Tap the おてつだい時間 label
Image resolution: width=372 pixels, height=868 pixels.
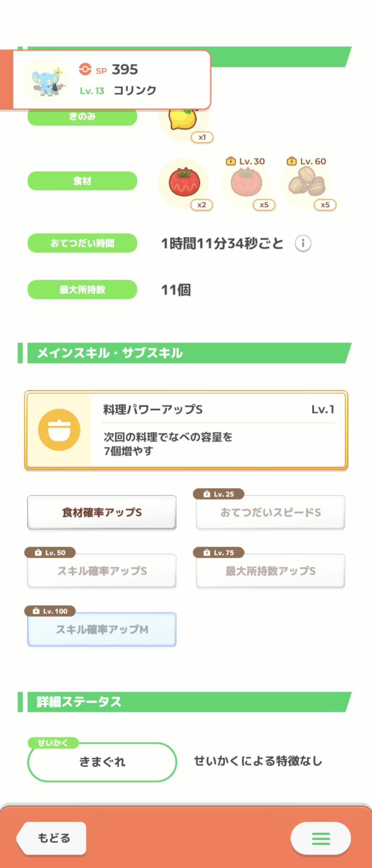point(82,243)
